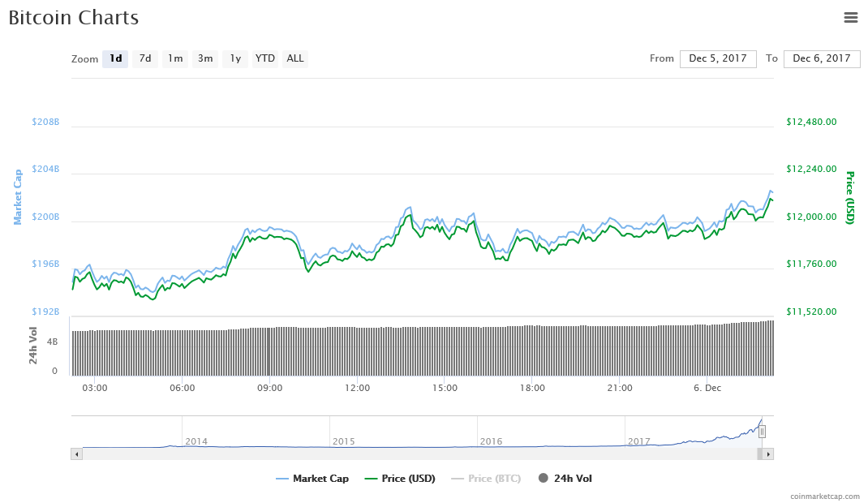Select the 1y zoom range
This screenshot has width=868, height=503.
coord(235,58)
